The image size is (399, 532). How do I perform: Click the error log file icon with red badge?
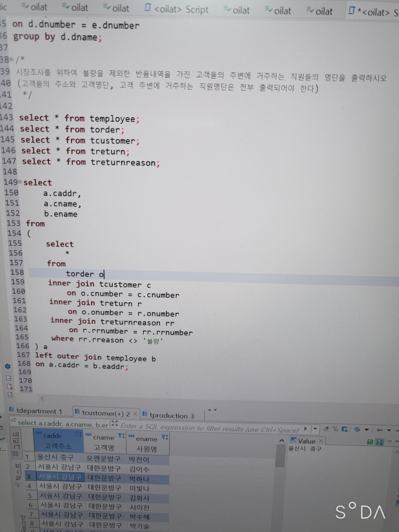(10, 386)
